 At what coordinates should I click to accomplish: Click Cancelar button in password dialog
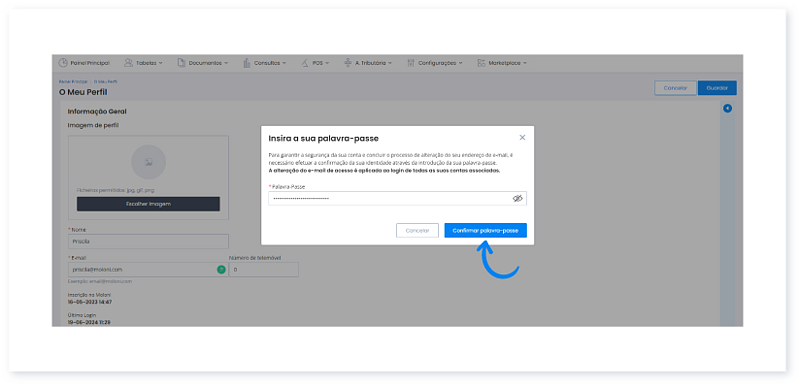(417, 230)
